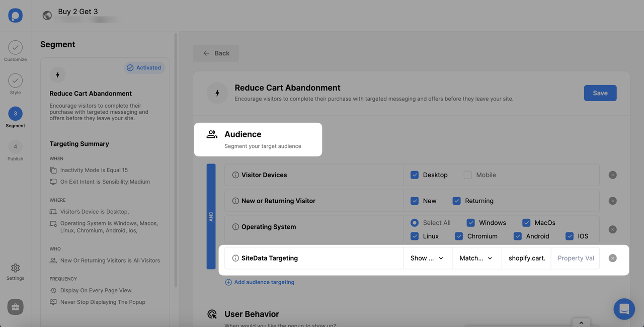The width and height of the screenshot is (644, 327).
Task: Open Settings gear in left sidebar
Action: tap(15, 272)
